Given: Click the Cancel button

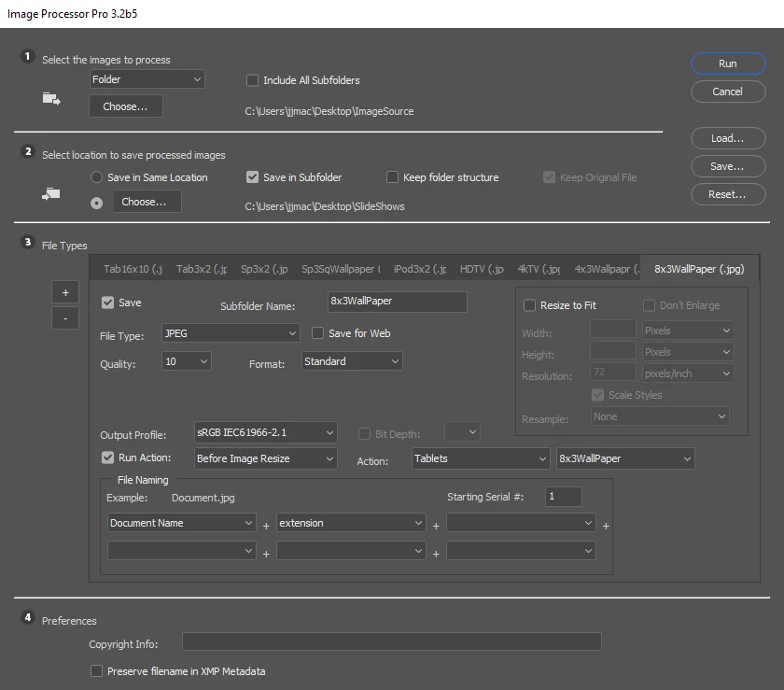Looking at the screenshot, I should [x=728, y=92].
